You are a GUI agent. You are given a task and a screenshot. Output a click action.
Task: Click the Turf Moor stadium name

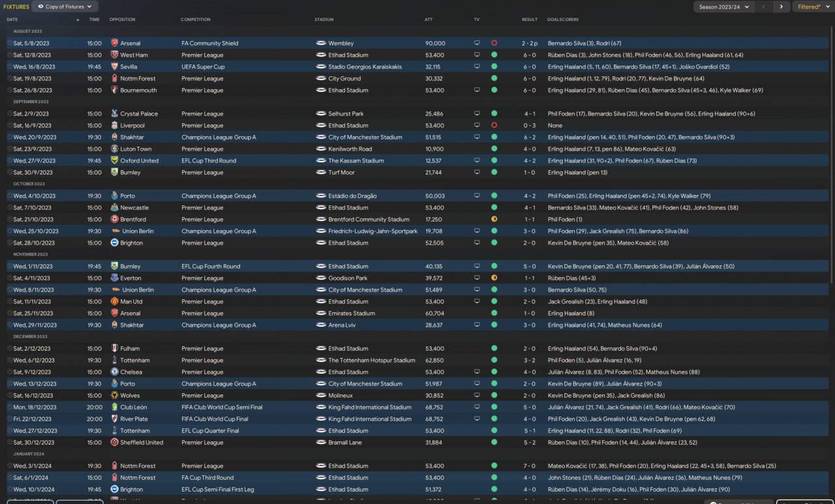click(x=342, y=172)
